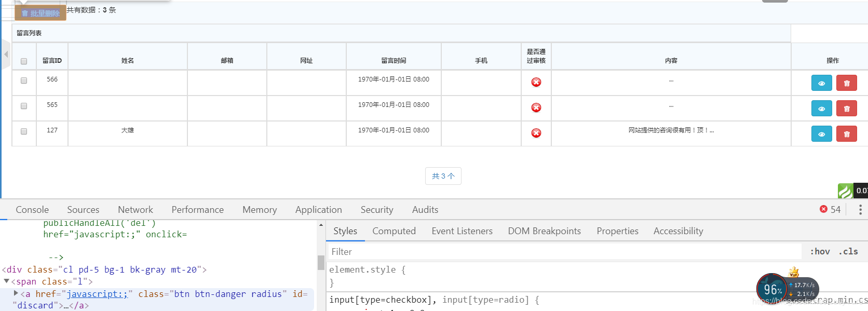Click the ID cell 127
This screenshot has height=311, width=868.
52,130
